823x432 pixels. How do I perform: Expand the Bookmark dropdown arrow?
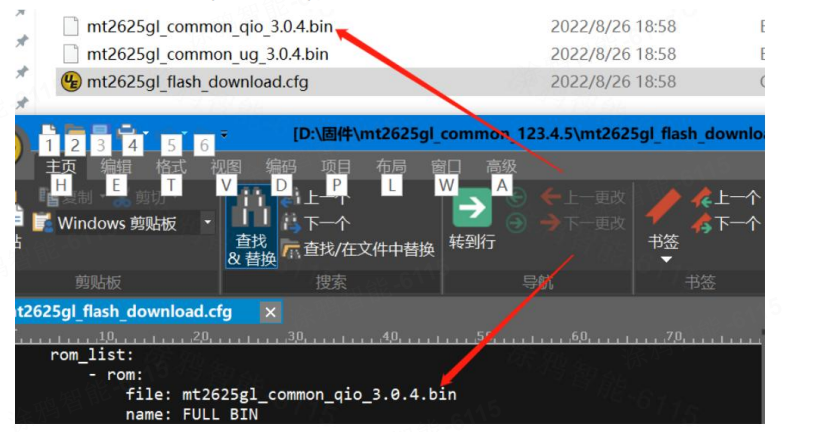(x=666, y=259)
